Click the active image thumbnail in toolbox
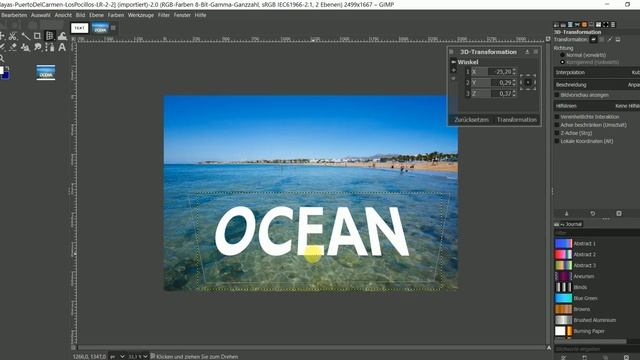The width and height of the screenshot is (640, 360). pos(45,72)
